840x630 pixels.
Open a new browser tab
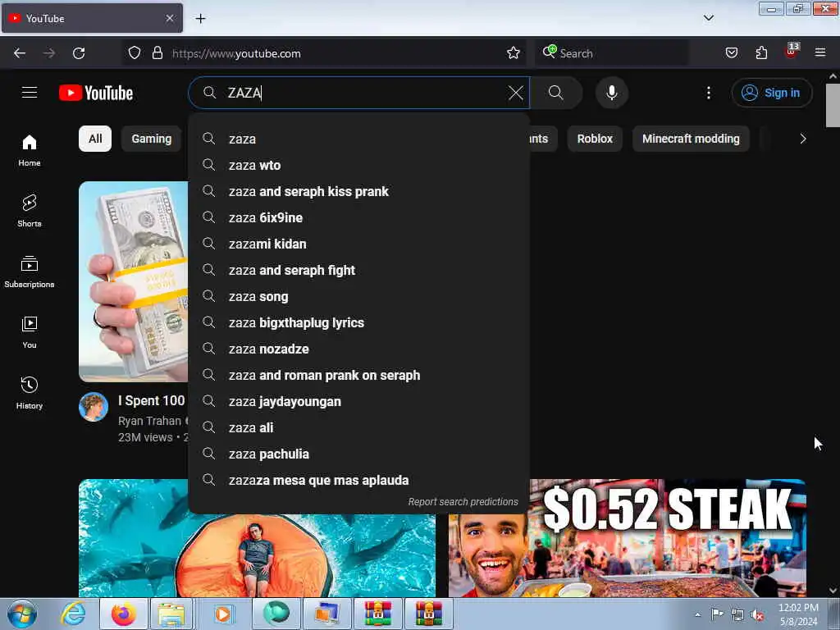point(200,19)
